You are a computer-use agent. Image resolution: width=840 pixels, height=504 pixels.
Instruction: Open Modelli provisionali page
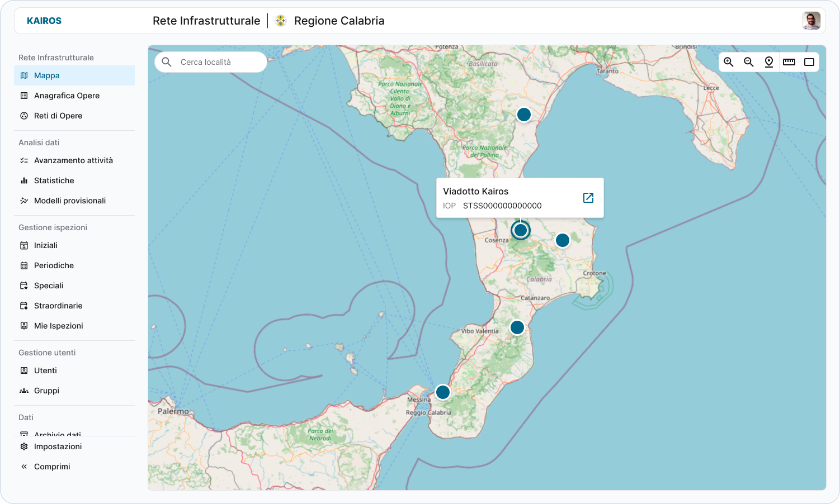(74, 201)
